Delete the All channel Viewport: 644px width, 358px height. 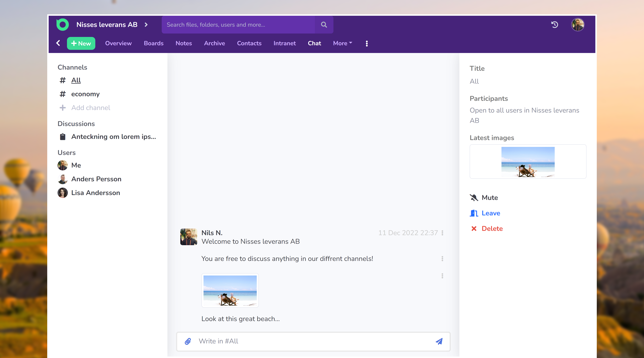492,229
